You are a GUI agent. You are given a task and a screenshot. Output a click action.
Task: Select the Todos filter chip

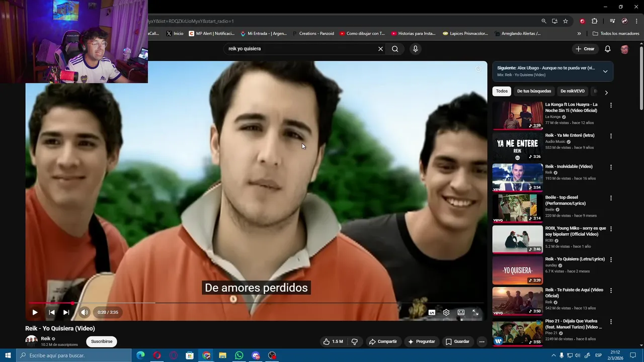pyautogui.click(x=502, y=91)
